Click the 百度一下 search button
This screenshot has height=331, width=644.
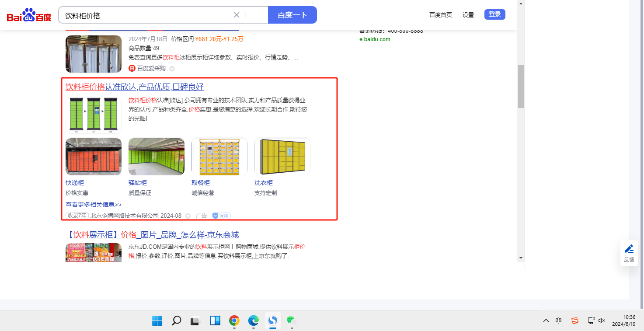pos(292,15)
